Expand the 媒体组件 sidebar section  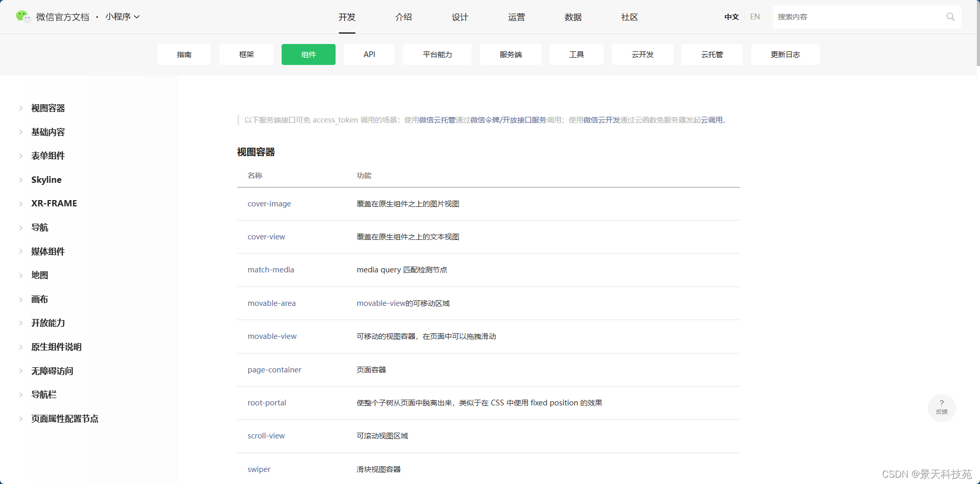[x=48, y=251]
